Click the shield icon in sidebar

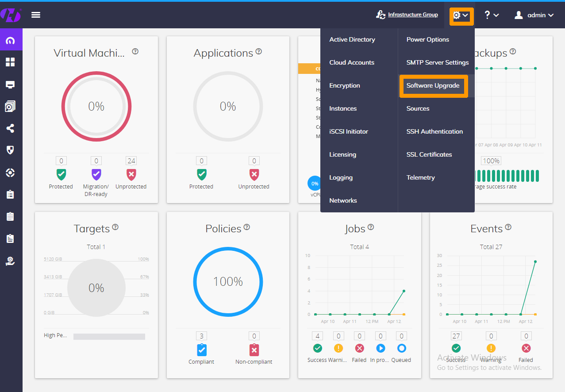[10, 150]
